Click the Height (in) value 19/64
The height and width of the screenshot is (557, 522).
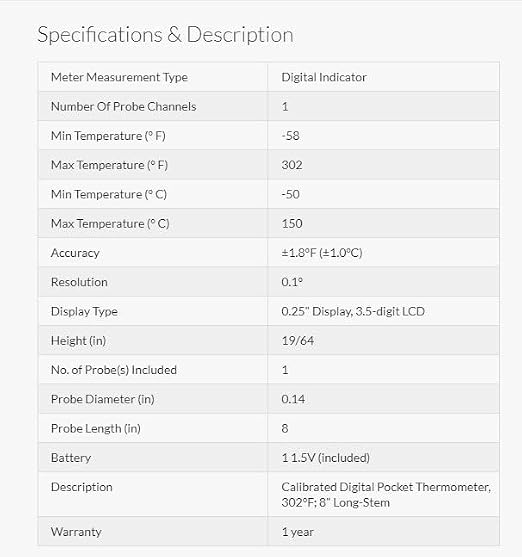[x=297, y=341]
